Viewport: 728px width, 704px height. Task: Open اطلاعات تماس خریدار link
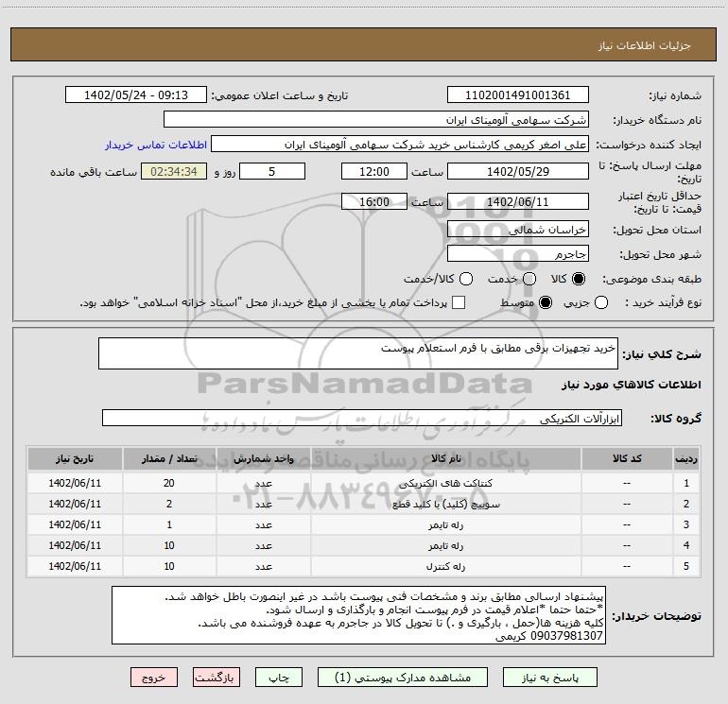coord(156,145)
